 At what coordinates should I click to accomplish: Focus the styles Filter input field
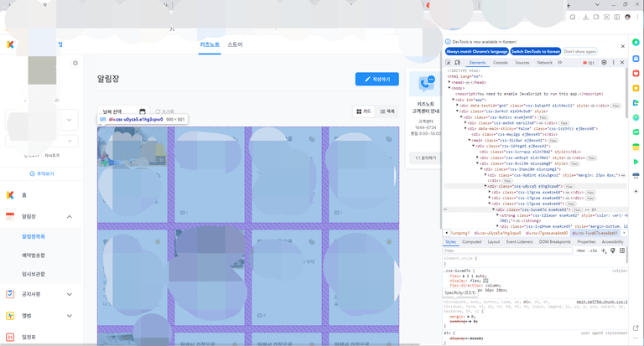click(x=508, y=250)
